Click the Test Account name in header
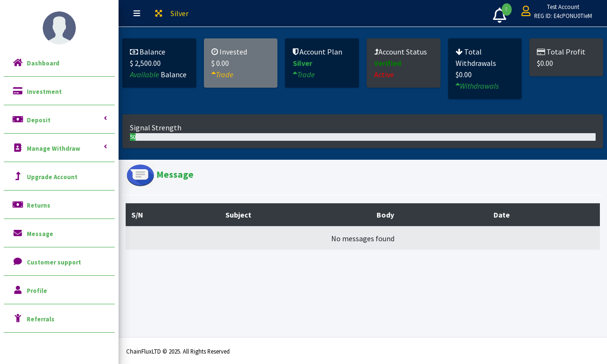The height and width of the screenshot is (364, 607). tap(563, 7)
